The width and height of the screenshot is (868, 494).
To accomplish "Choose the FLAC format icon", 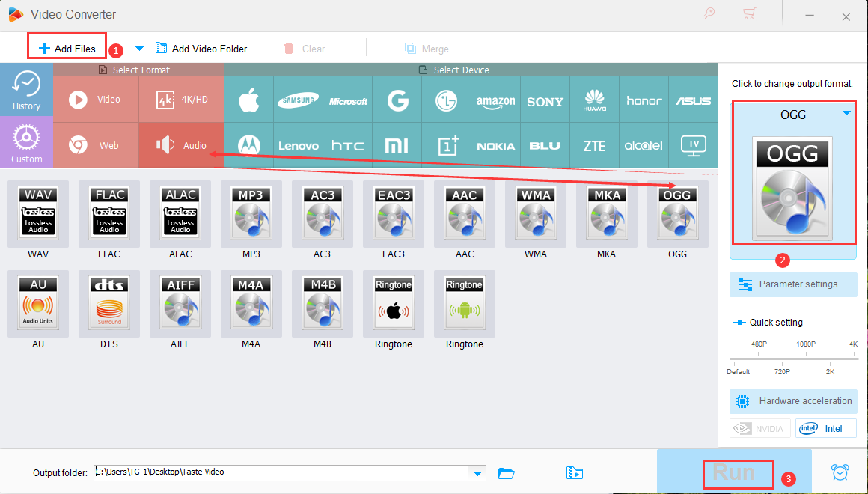I will pos(109,214).
